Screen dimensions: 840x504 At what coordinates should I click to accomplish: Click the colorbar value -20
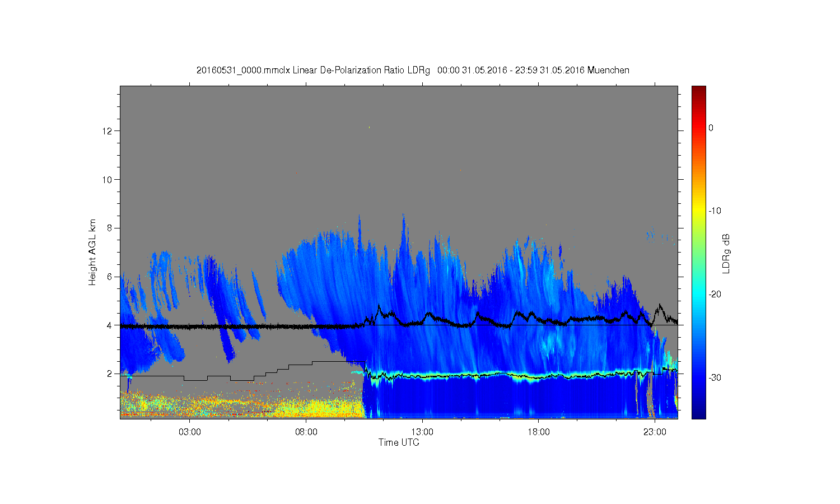715,295
